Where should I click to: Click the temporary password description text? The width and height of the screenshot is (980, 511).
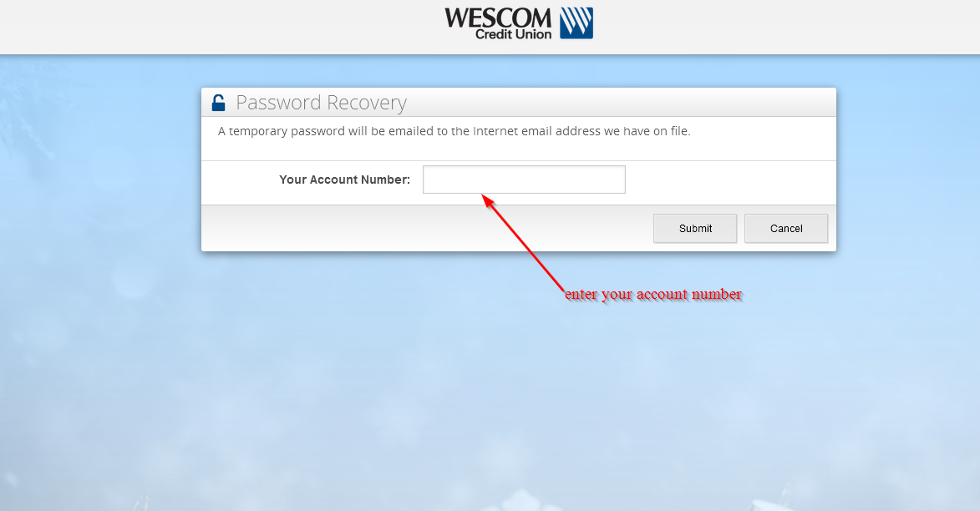454,131
